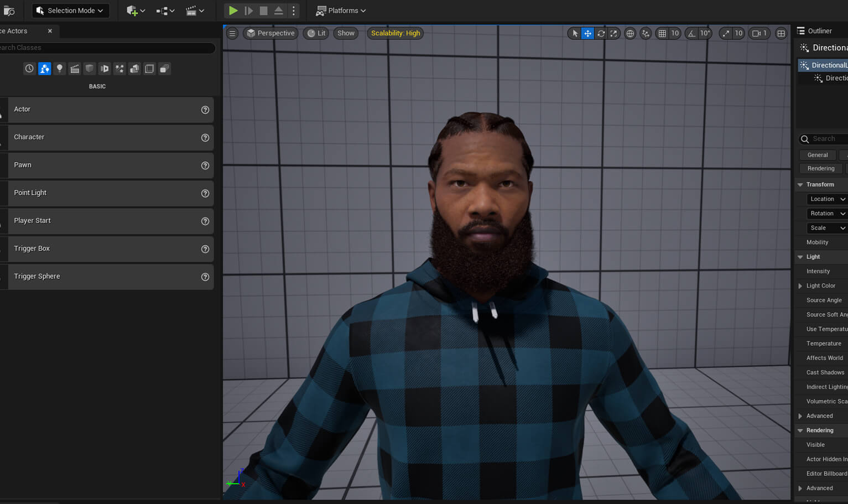Open the Perspective viewport menu
Screen dimensions: 848x504
[270, 33]
